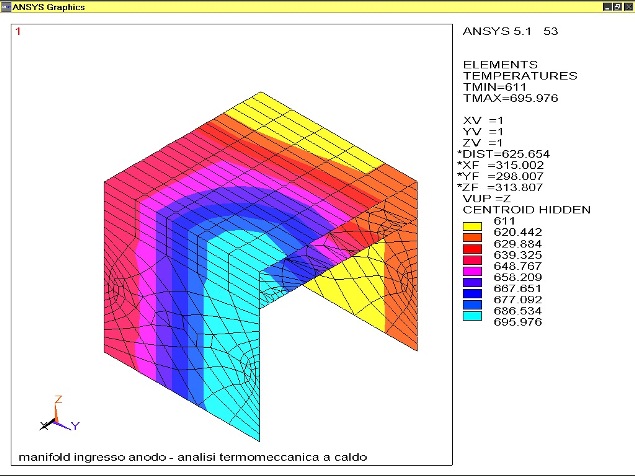This screenshot has height=476, width=635.
Task: Click the 'TMIN=611' value
Action: (494, 87)
